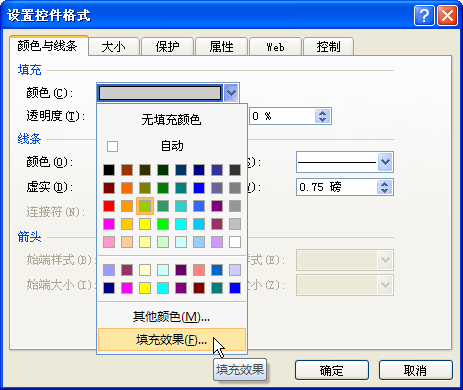This screenshot has width=463, height=390.
Task: Close the 设置控件格式 dialog
Action: pos(447,15)
